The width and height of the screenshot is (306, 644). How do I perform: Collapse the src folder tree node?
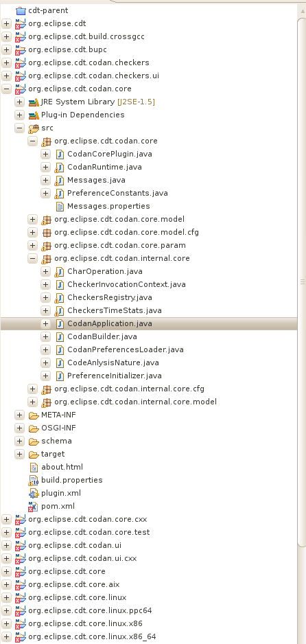[19, 128]
